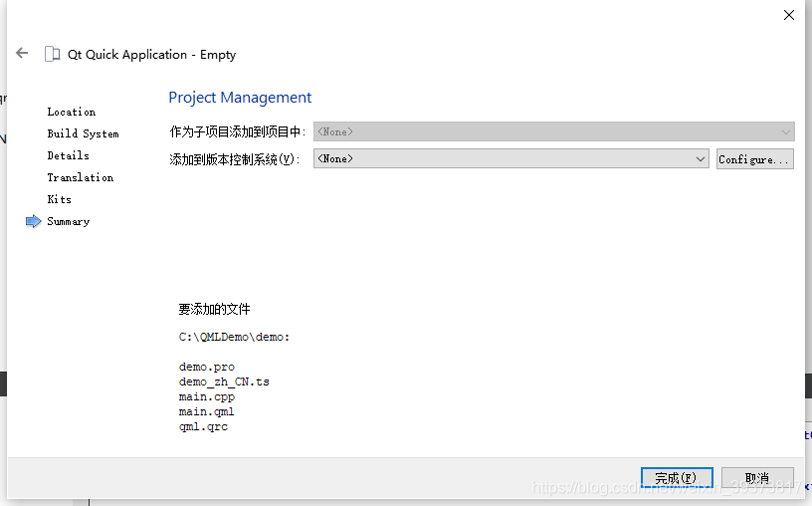Finish the wizard with 完成(F)
Image resolution: width=812 pixels, height=506 pixels.
point(677,477)
